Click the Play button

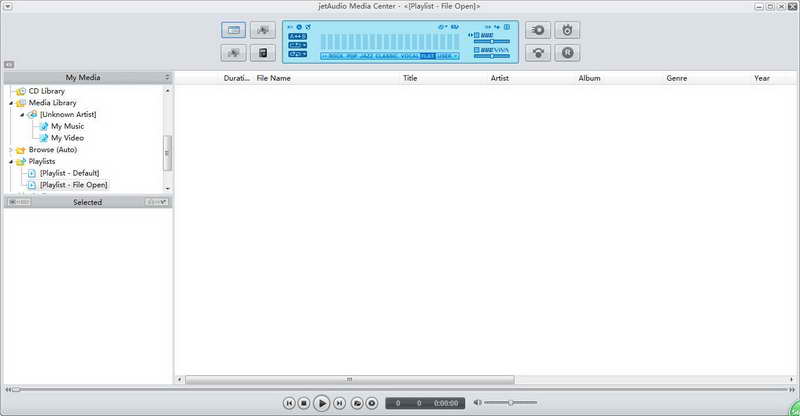321,403
